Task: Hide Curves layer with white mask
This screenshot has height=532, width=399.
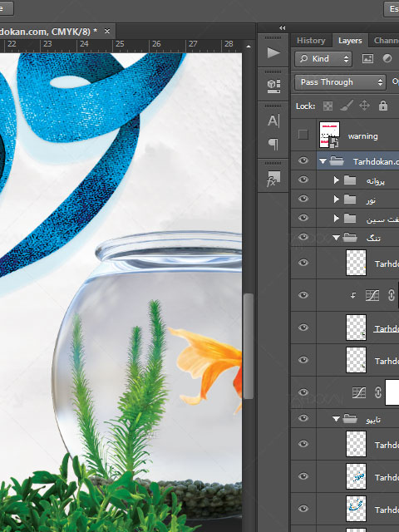Action: (x=303, y=392)
